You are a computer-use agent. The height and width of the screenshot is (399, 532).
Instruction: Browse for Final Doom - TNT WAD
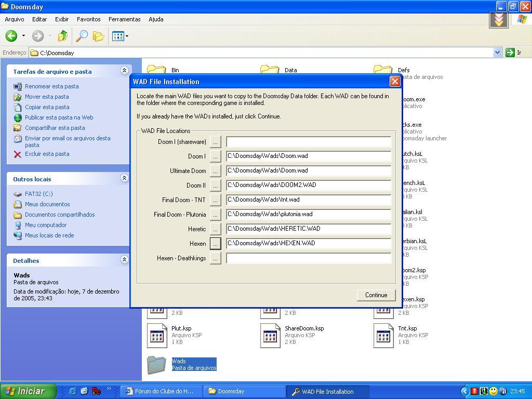tap(216, 200)
